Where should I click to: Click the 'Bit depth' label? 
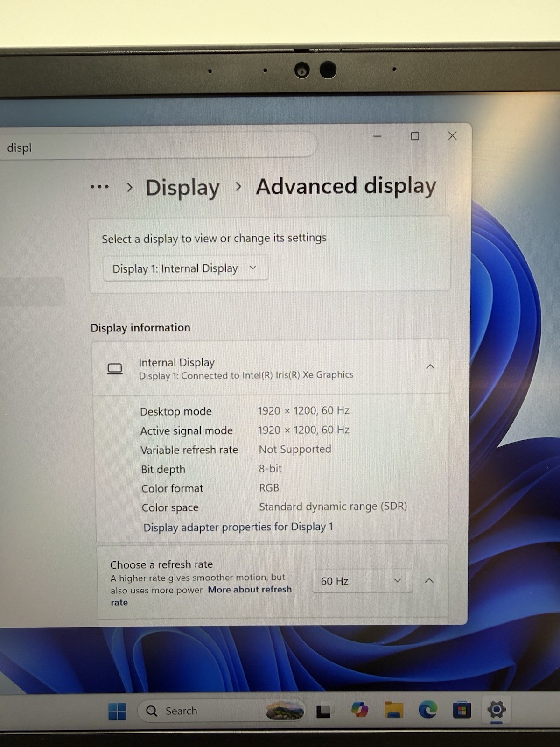pyautogui.click(x=163, y=469)
